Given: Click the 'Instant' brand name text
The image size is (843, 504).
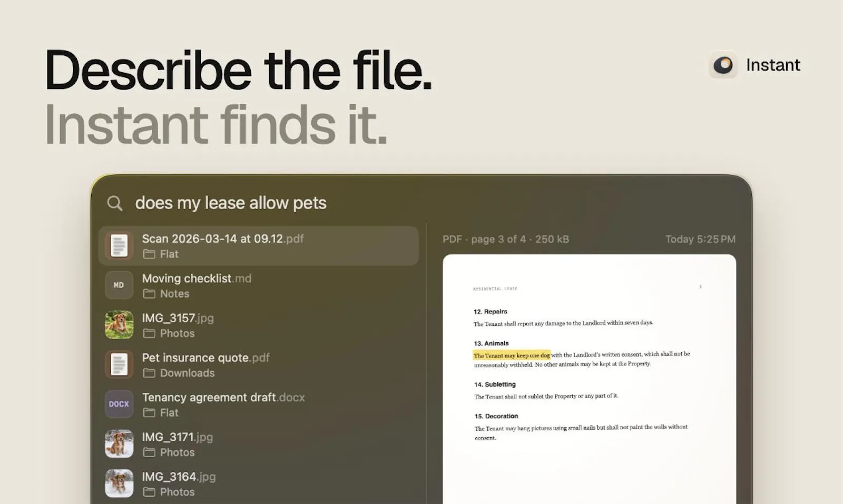Looking at the screenshot, I should [x=773, y=65].
